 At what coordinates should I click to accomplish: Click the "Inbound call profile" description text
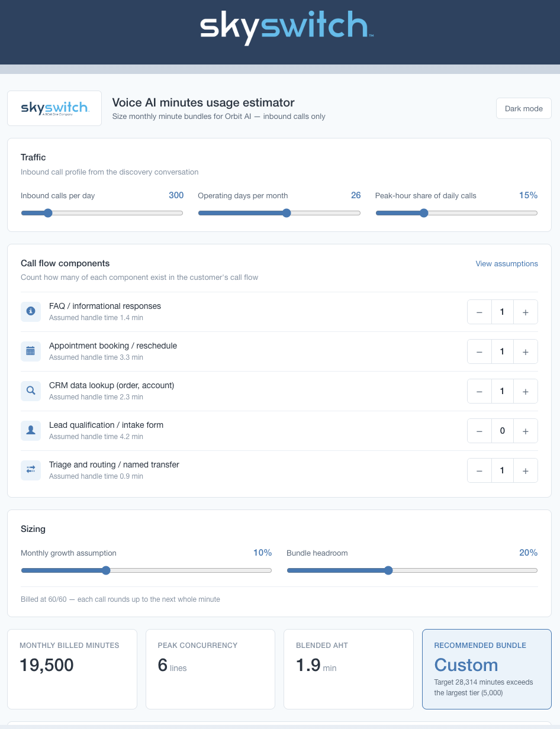click(110, 172)
